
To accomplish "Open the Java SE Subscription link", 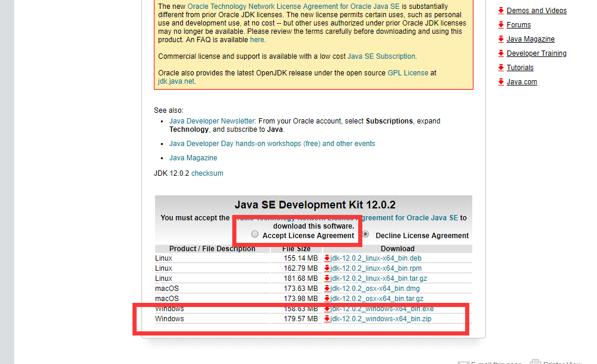I will pyautogui.click(x=381, y=56).
